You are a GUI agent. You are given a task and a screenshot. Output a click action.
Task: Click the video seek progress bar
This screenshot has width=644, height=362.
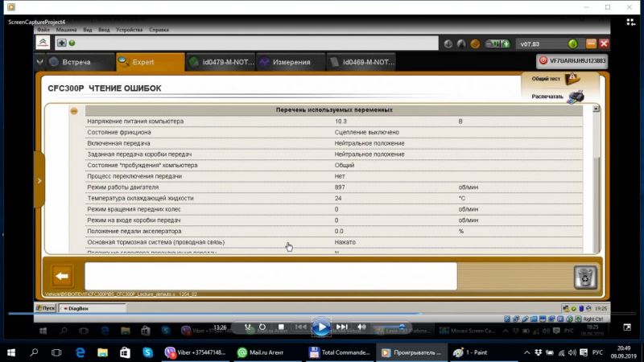[x=322, y=314]
